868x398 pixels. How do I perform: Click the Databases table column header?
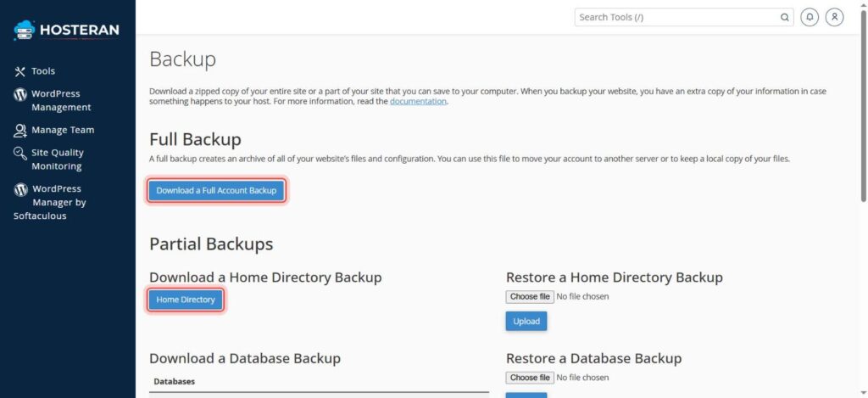click(x=175, y=381)
